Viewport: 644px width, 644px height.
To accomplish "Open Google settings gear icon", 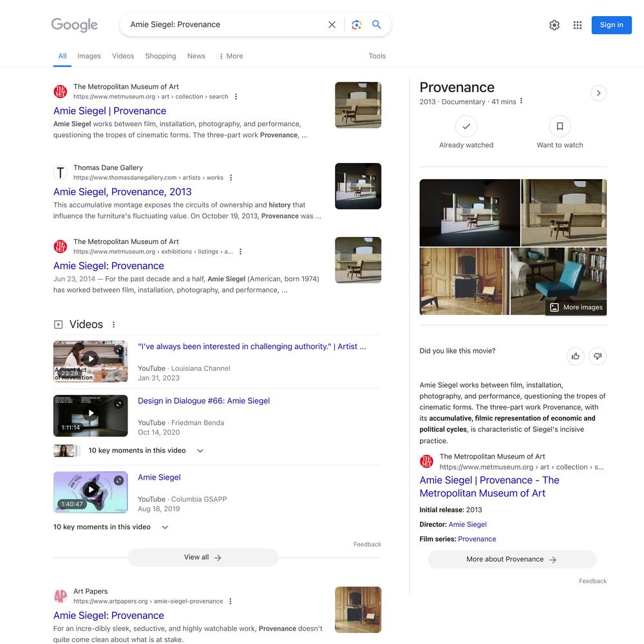I will pos(554,25).
